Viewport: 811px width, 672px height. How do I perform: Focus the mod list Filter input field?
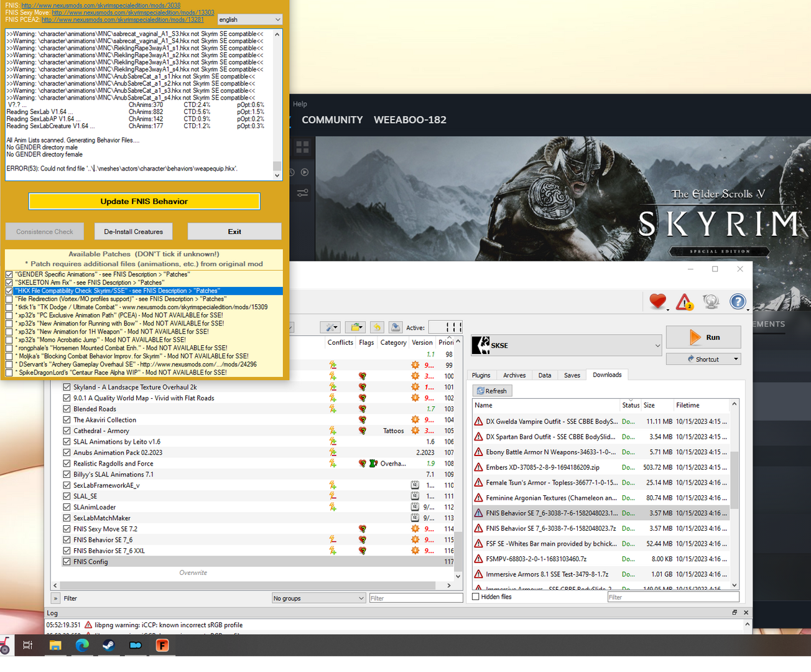(416, 598)
